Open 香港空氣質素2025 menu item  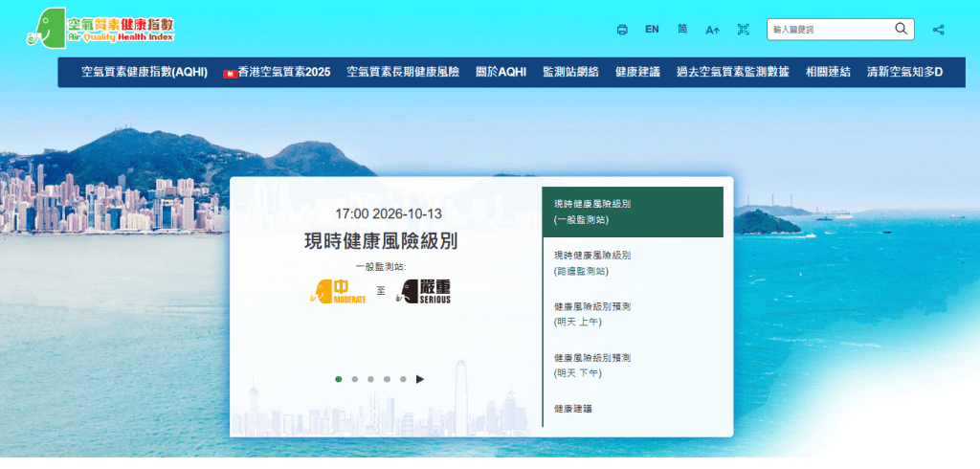(277, 72)
